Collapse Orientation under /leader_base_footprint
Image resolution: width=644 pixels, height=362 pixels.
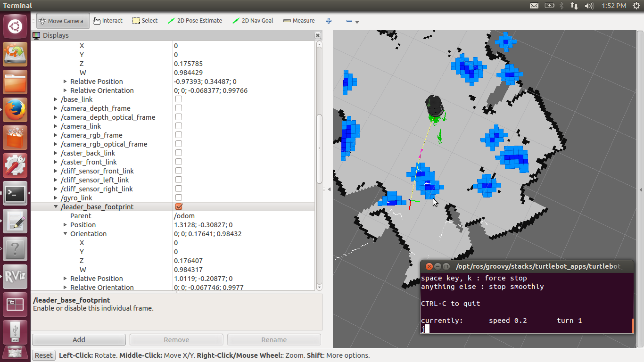pyautogui.click(x=65, y=234)
